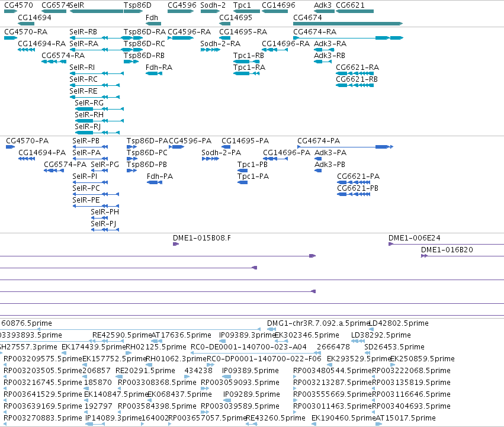Select EST AT15017.5prime label
Image resolution: width=504 pixels, height=427 pixels.
point(406,418)
